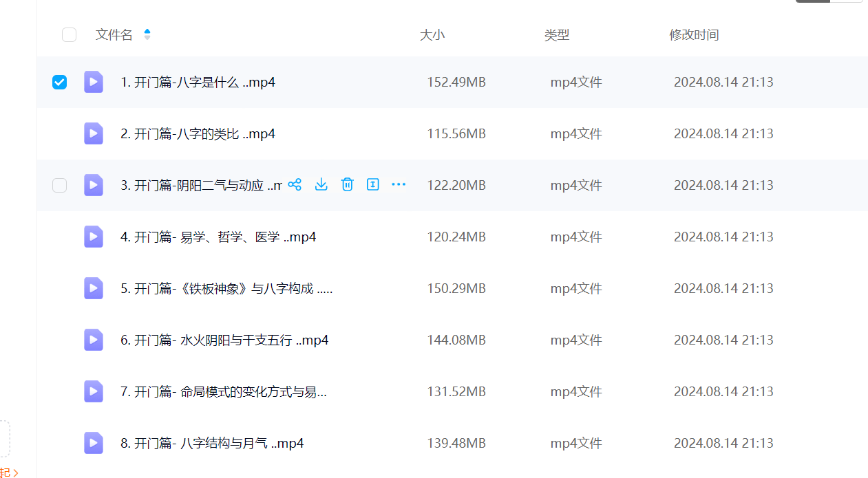Image resolution: width=868 pixels, height=478 pixels.
Task: Open video icon for 1. 开门篇-八字是什么
Action: coord(94,82)
